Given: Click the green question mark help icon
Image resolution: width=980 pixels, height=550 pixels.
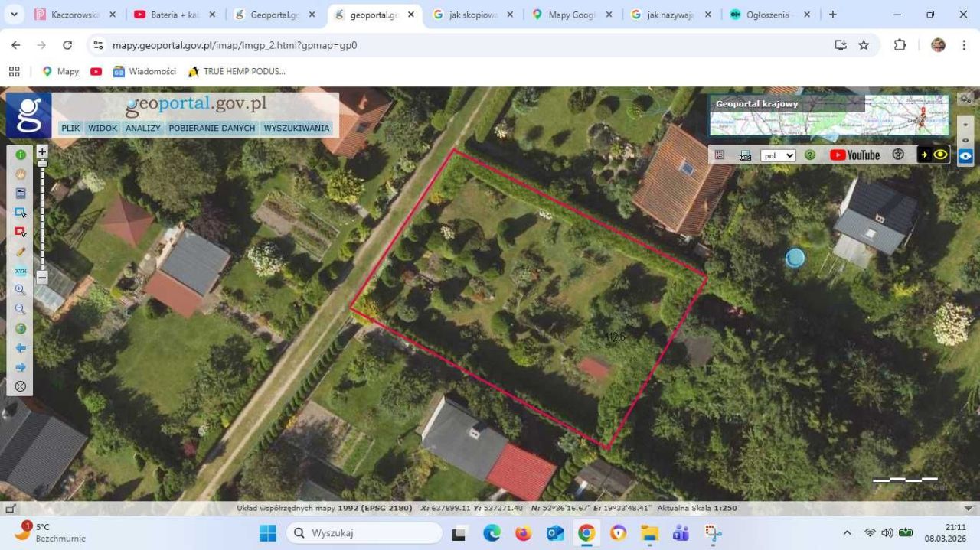Looking at the screenshot, I should coord(810,155).
